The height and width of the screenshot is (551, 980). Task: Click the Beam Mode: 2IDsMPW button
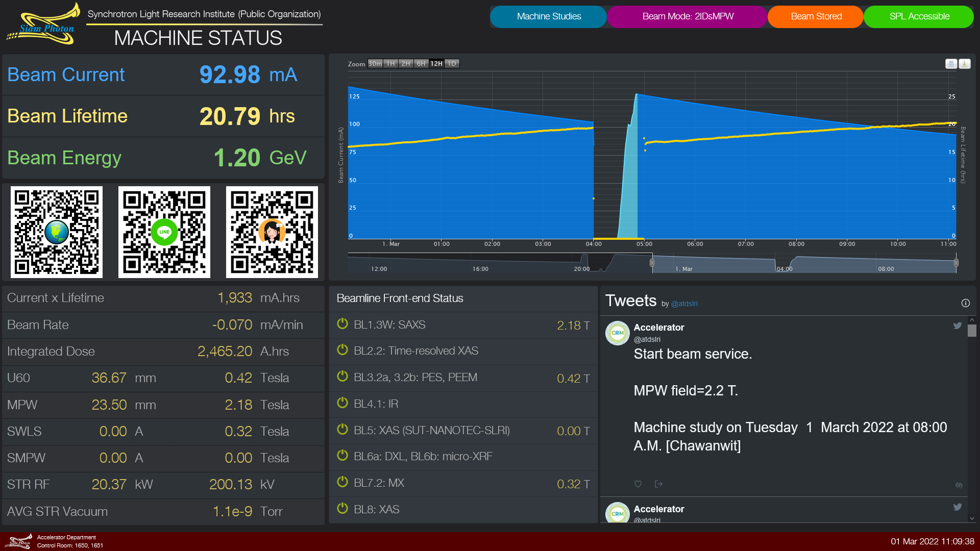[x=688, y=16]
